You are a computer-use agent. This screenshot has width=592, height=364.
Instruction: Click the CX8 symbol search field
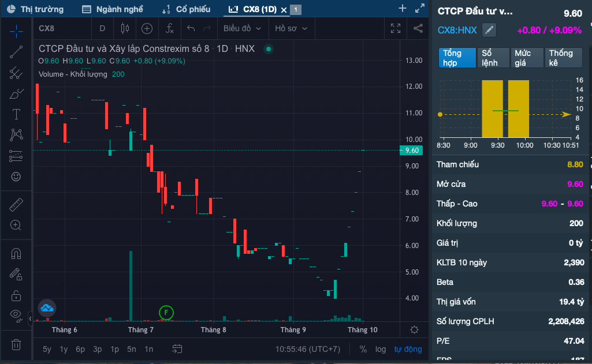click(x=63, y=28)
